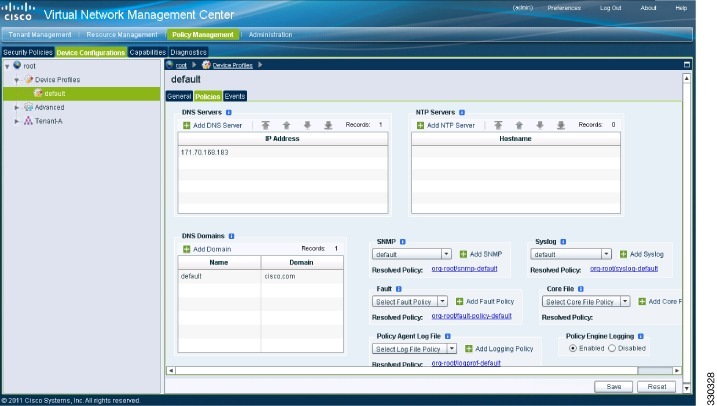Click the Advanced tree node icon
This screenshot has height=406, width=717.
click(28, 107)
